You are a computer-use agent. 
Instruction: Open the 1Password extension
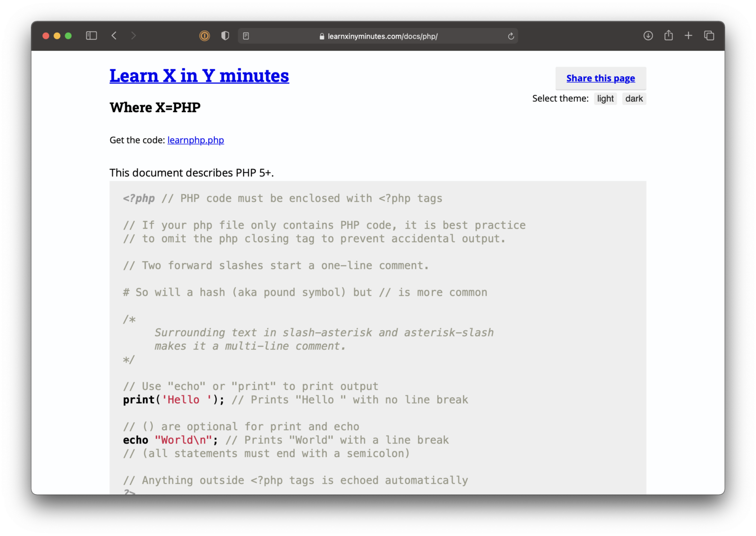[204, 36]
